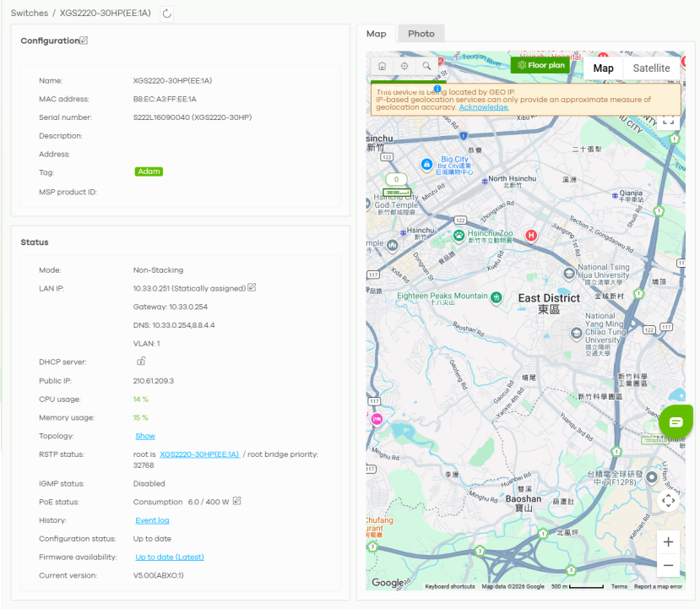
Task: Click the refresh icon beside the switch name
Action: tap(166, 14)
